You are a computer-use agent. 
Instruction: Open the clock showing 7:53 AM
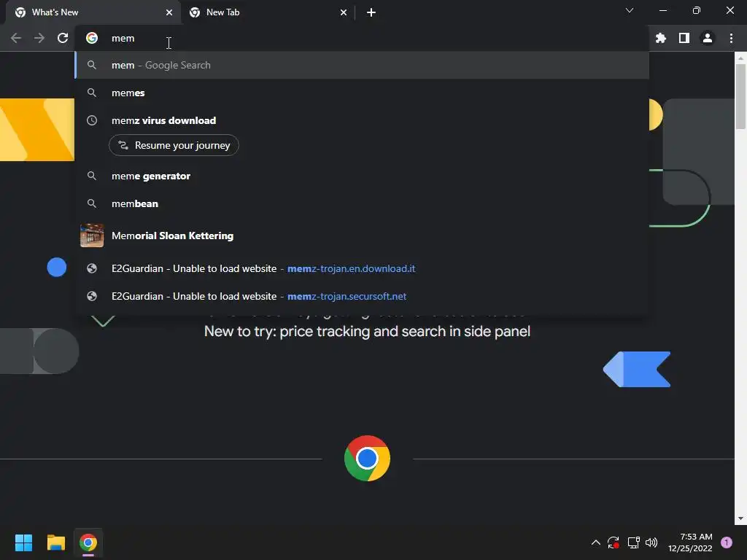(690, 542)
